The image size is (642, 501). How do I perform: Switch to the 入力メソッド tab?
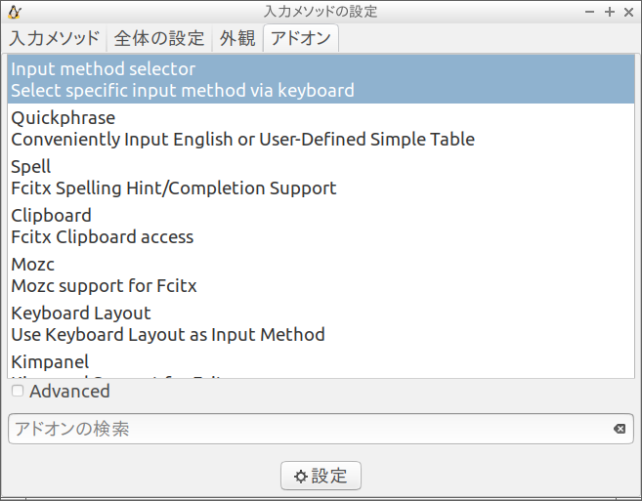click(x=55, y=39)
